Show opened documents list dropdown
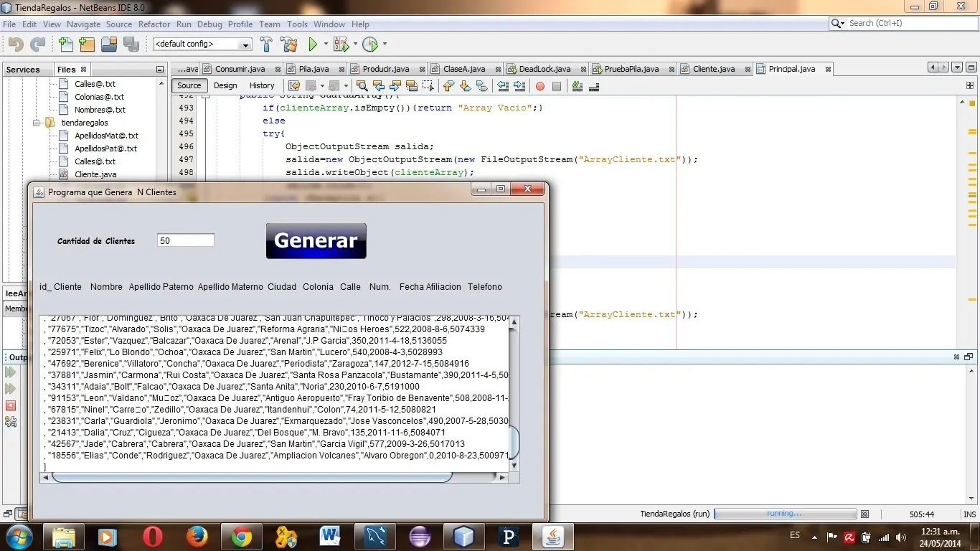Screen dimensions: 980x551 click(957, 67)
